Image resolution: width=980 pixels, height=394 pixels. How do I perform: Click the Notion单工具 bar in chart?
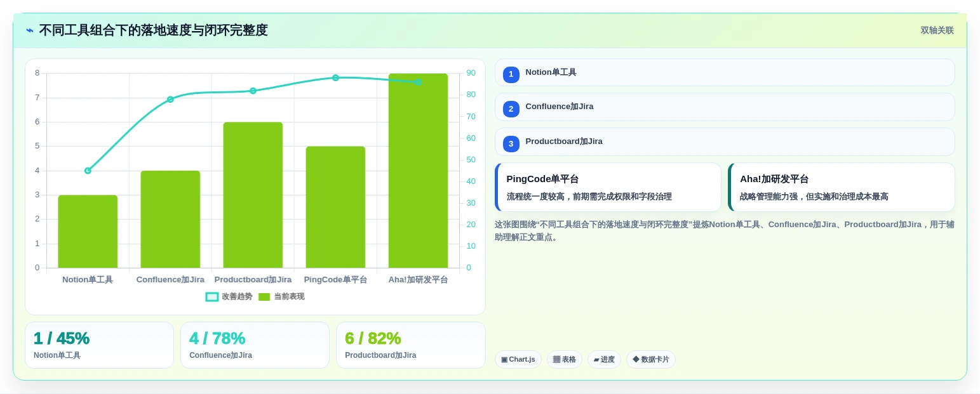[x=88, y=232]
